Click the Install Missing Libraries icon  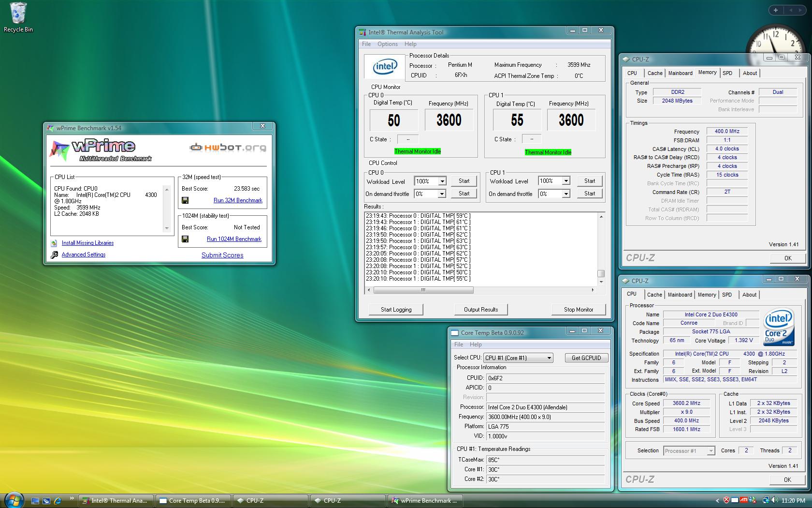pyautogui.click(x=54, y=243)
